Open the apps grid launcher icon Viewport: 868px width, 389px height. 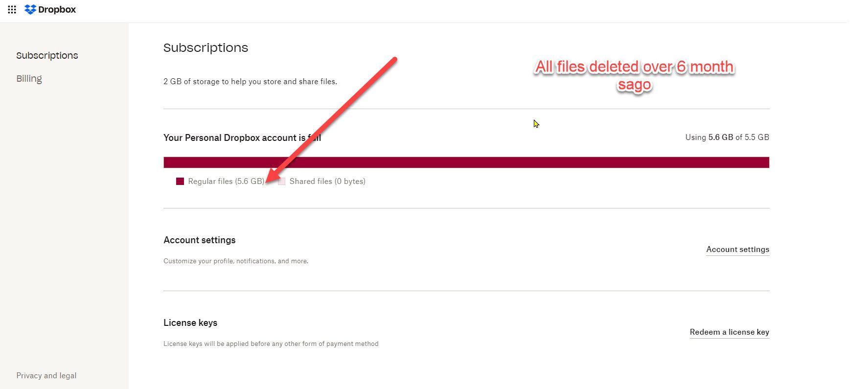pyautogui.click(x=12, y=9)
